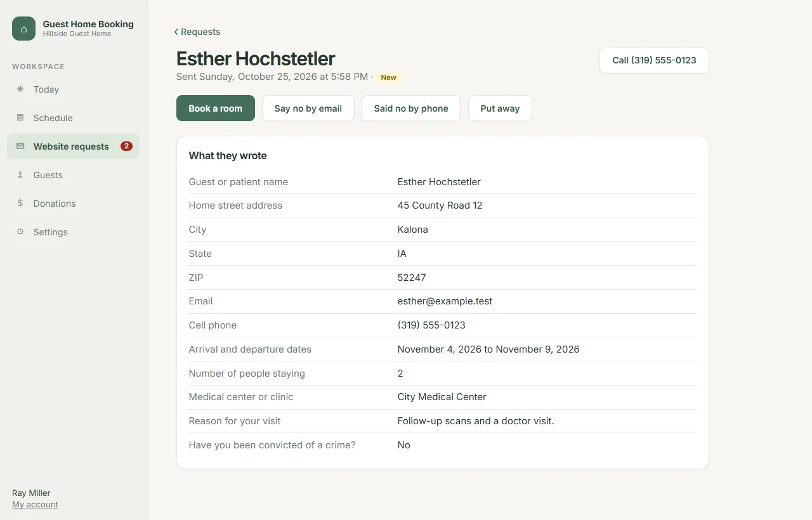Click the Website requests envelope icon
Viewport: 812px width, 520px height.
(20, 146)
